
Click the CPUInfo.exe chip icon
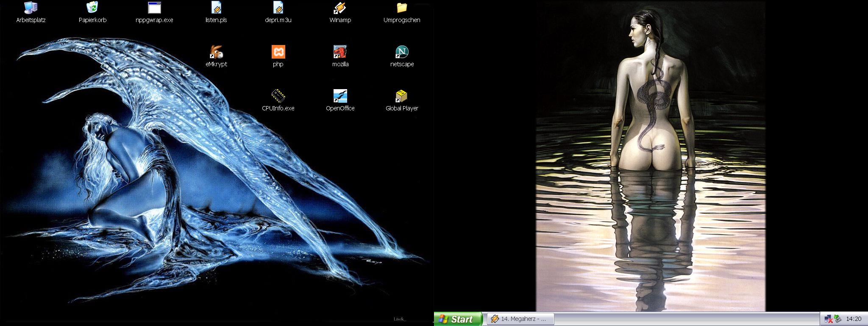click(278, 96)
